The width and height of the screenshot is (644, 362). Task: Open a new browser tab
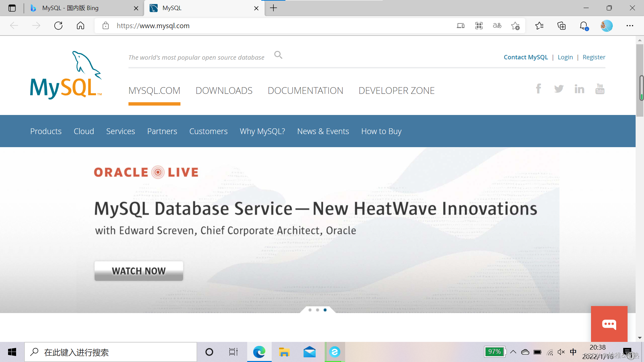tap(274, 8)
